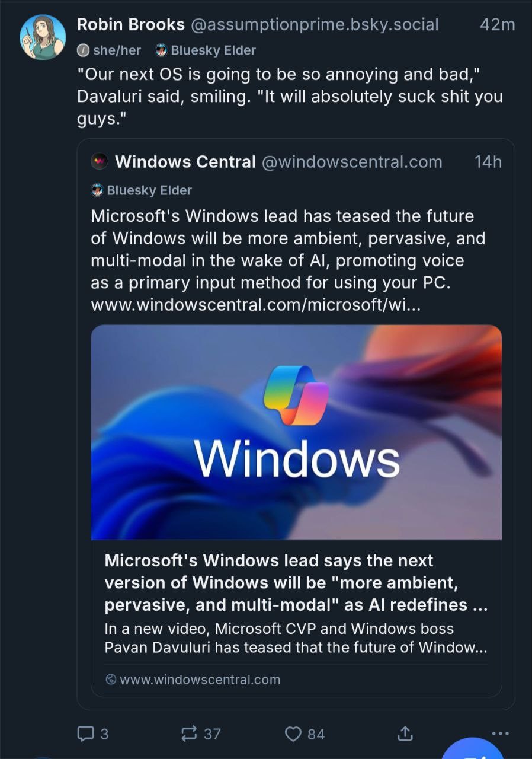Screen dimensions: 532x759
Task: Open the quoted post text by Windows Central
Action: 287,249
